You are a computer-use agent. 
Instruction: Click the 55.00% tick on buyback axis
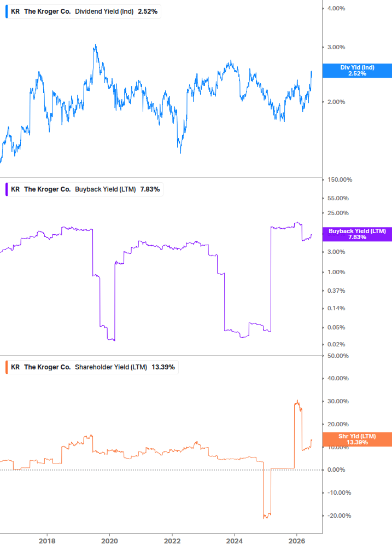[338, 198]
